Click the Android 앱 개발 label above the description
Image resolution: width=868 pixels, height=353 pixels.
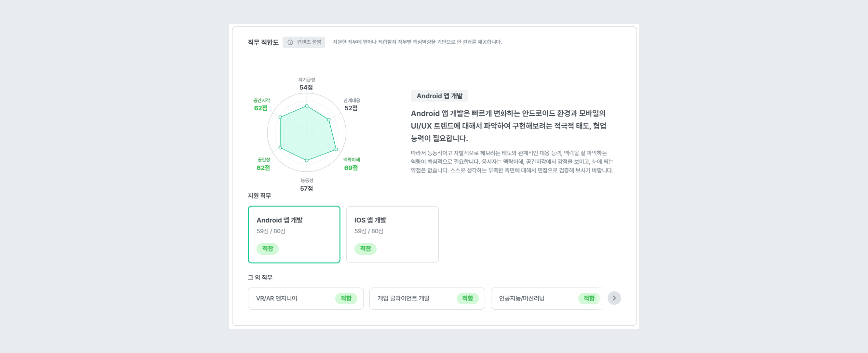click(x=439, y=95)
